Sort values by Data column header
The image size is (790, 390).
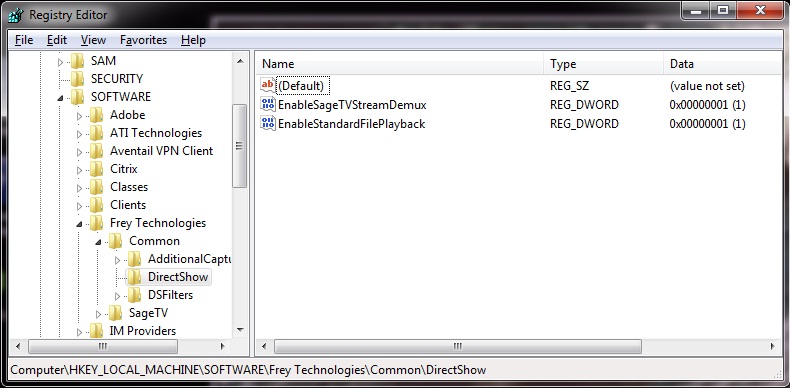tap(723, 64)
